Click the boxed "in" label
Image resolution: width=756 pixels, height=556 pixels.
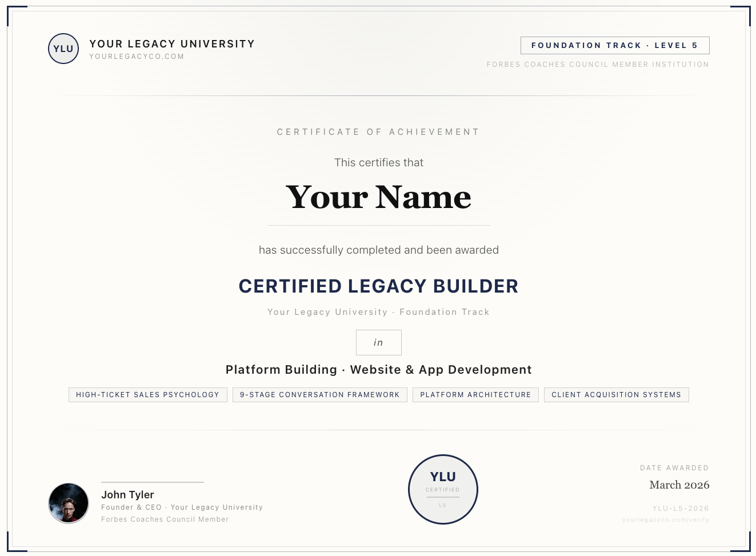(379, 342)
